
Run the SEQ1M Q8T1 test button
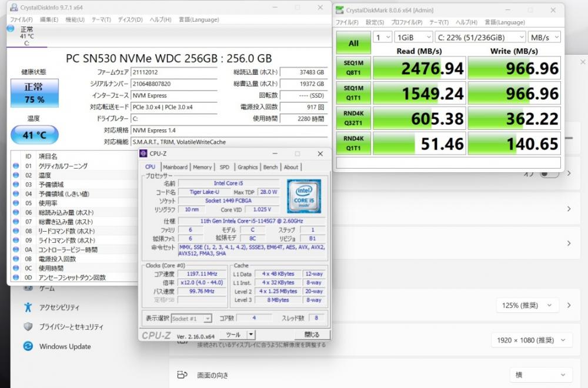point(353,68)
